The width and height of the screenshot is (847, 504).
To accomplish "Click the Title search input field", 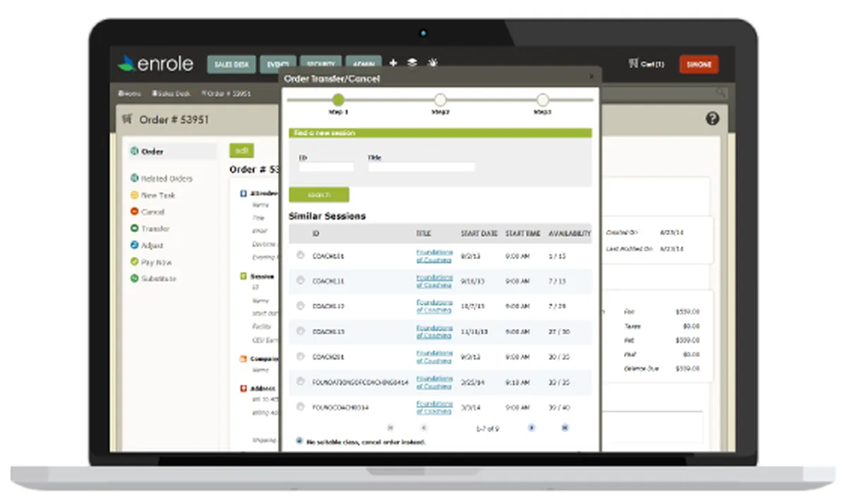I will coord(421,167).
